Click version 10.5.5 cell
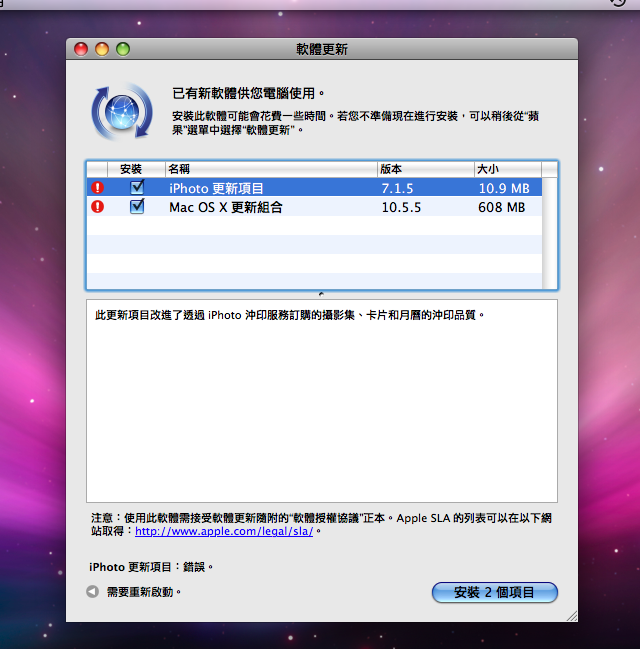 coord(401,207)
